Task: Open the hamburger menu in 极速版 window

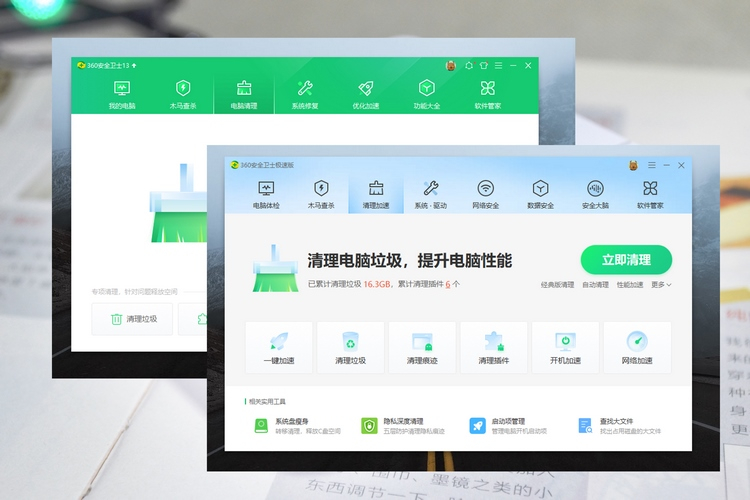Action: [651, 165]
